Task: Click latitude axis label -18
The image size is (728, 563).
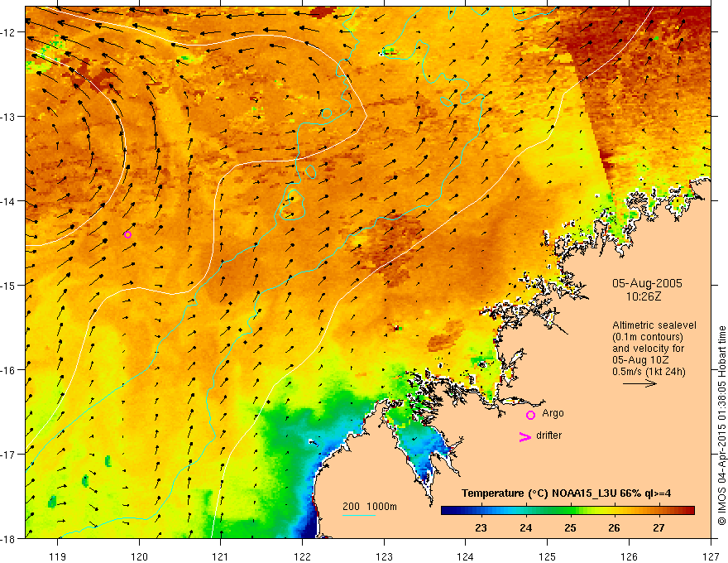Action: (x=9, y=538)
